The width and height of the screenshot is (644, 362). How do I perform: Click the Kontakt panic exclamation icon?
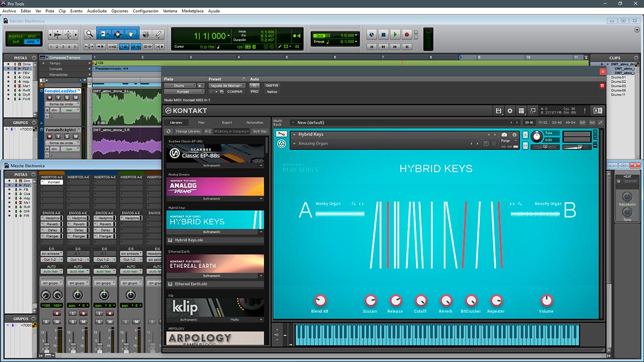(584, 111)
